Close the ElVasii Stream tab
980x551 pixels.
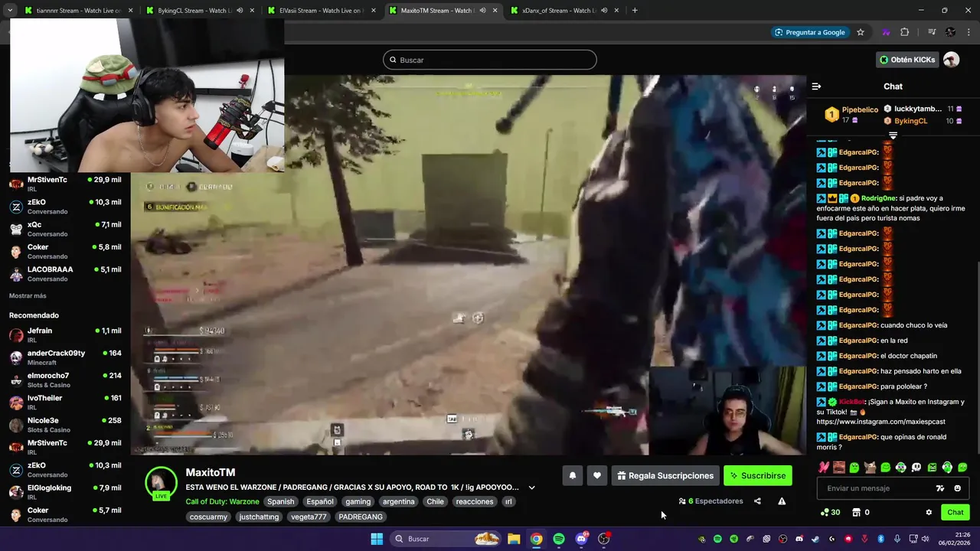[374, 11]
